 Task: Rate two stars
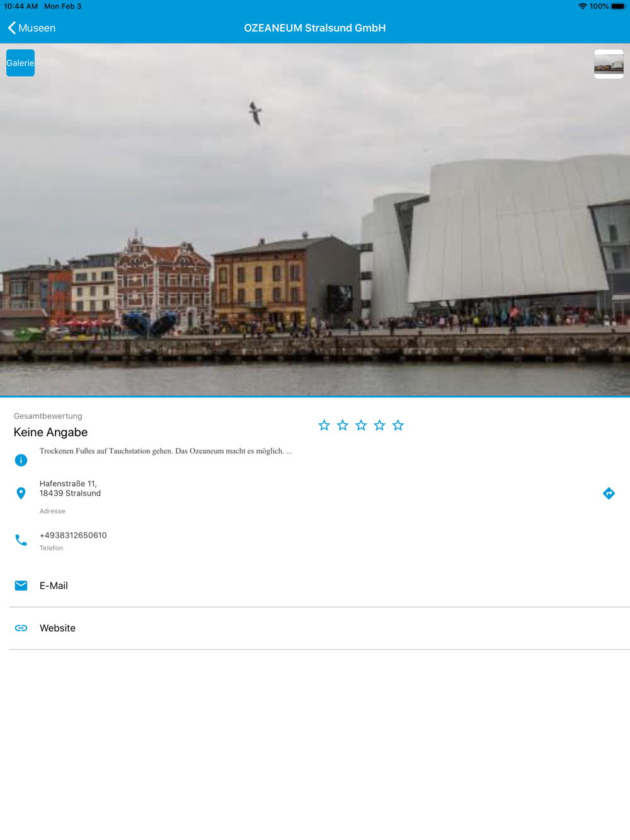point(343,426)
